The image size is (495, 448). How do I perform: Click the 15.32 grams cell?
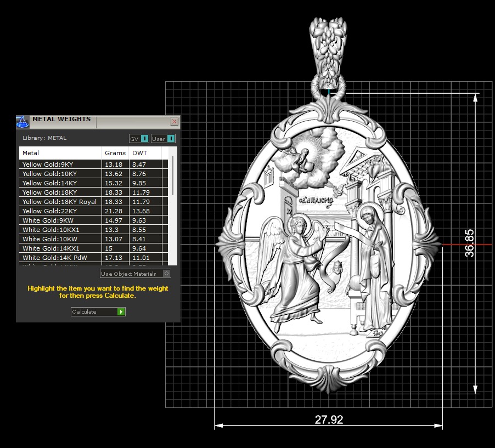tap(115, 183)
